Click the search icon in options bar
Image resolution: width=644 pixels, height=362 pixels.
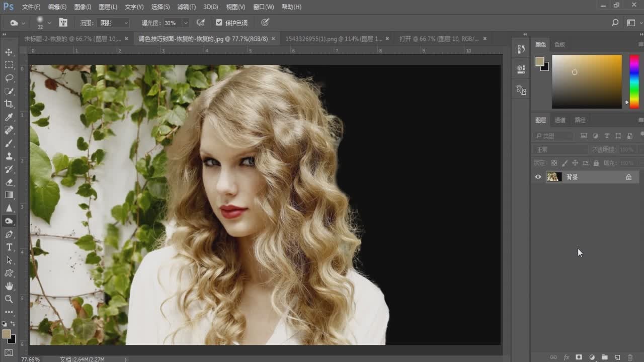tap(615, 23)
